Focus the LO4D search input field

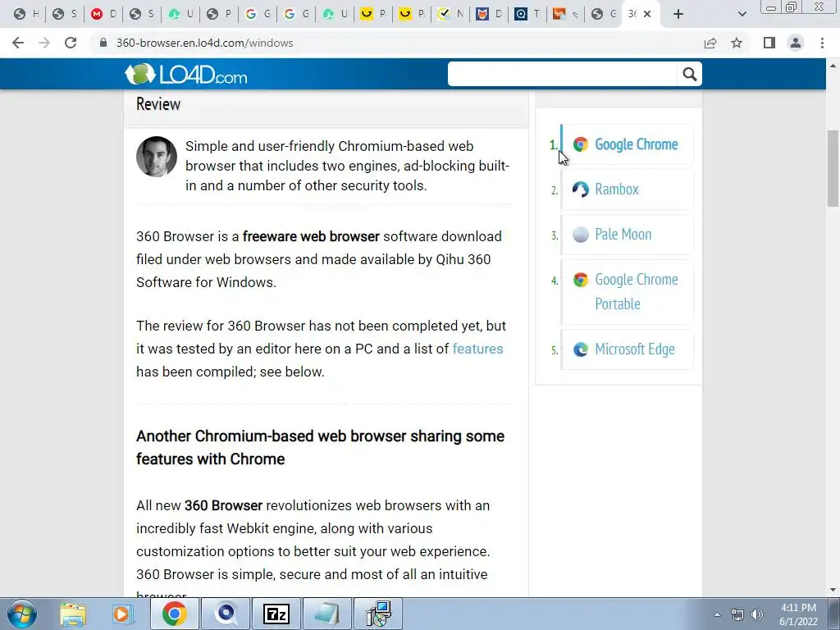pyautogui.click(x=563, y=74)
